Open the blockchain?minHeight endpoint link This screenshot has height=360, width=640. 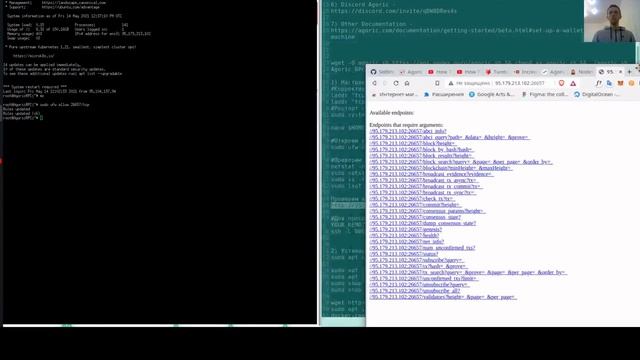coord(441,168)
